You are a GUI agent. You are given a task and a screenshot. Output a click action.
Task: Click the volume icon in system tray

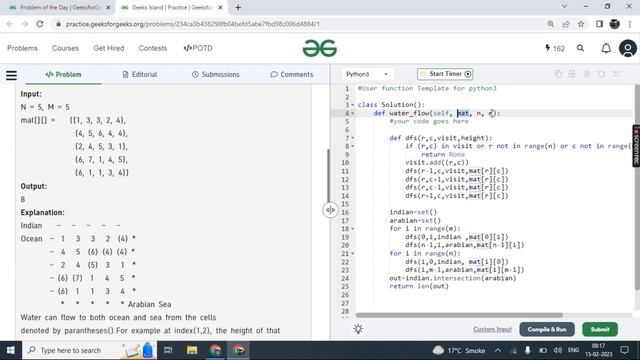point(558,350)
